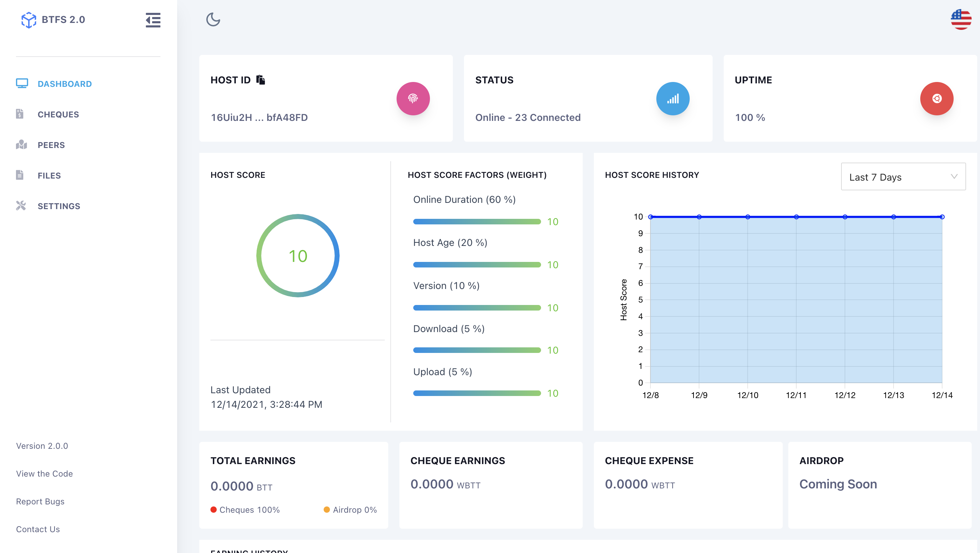Click the dropdown chevron in history selector
Image resolution: width=980 pixels, height=553 pixels.
954,176
